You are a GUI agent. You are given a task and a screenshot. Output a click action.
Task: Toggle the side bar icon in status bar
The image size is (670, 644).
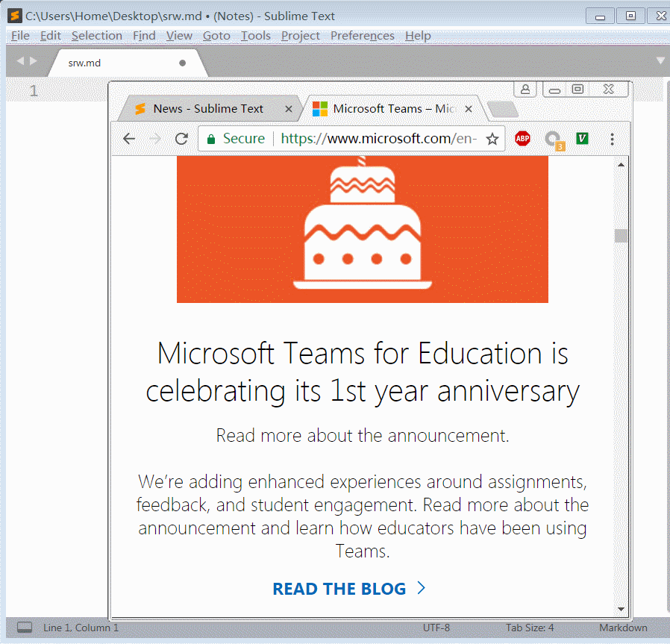click(x=25, y=628)
